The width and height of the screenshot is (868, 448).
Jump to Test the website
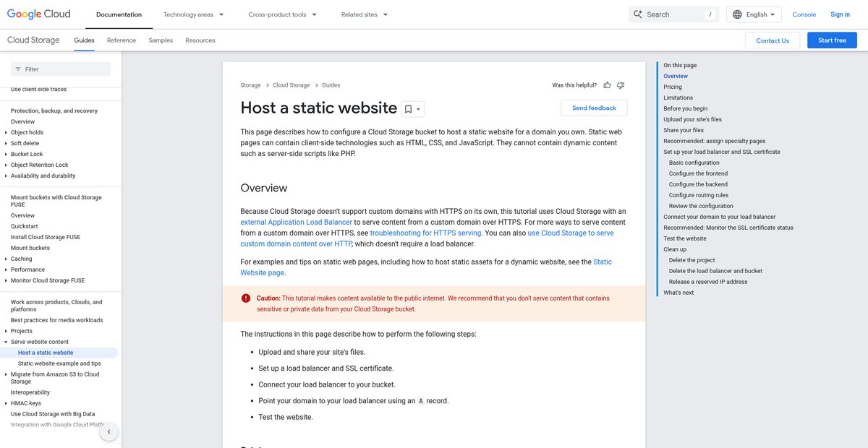(685, 238)
